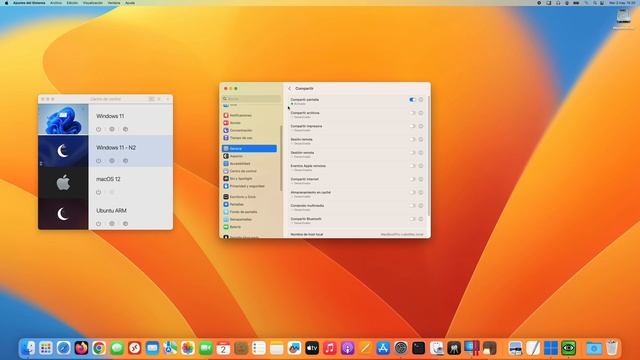Enable Compartir Bluetooth toggle
This screenshot has width=640, height=360.
(412, 219)
